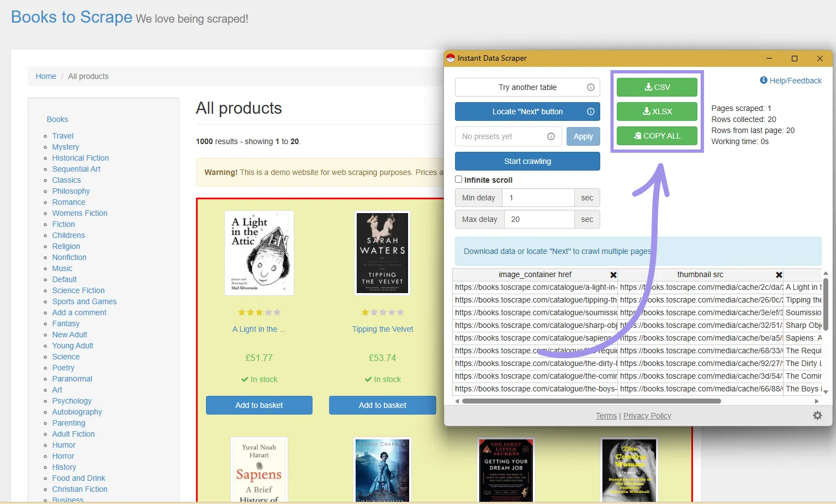836x504 pixels.
Task: Open the Sports and Games category
Action: [x=84, y=301]
